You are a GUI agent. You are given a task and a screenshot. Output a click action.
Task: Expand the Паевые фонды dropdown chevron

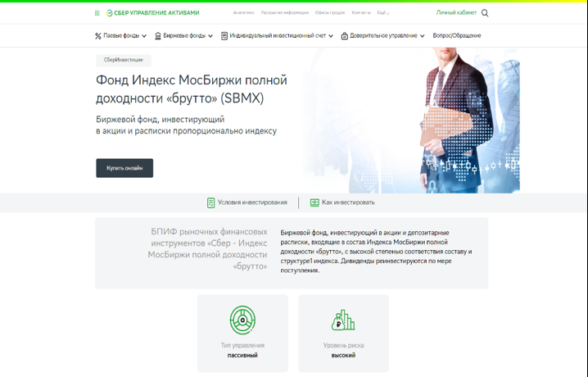[144, 36]
